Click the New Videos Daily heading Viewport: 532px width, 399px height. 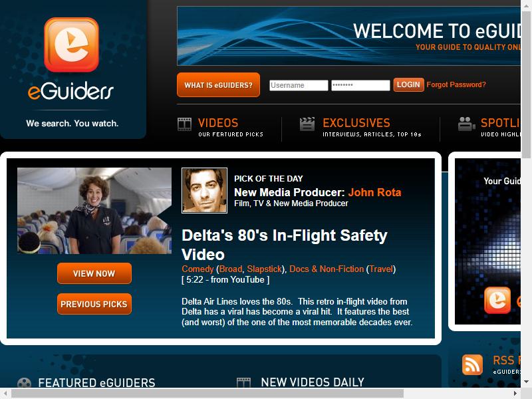pyautogui.click(x=313, y=382)
